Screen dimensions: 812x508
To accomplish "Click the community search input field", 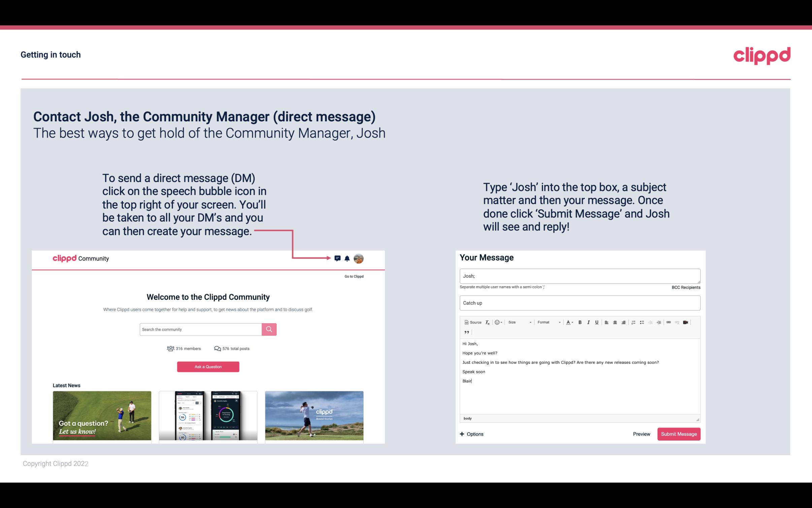I will click(200, 329).
